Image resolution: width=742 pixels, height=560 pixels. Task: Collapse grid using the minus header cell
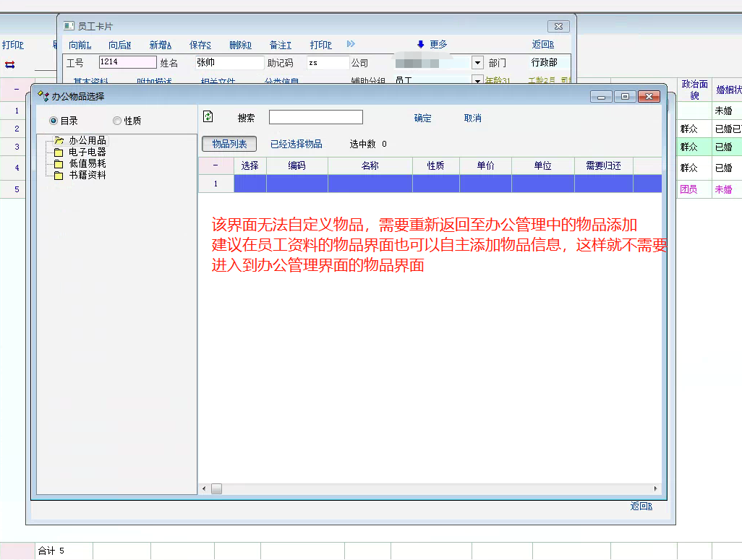coord(216,165)
